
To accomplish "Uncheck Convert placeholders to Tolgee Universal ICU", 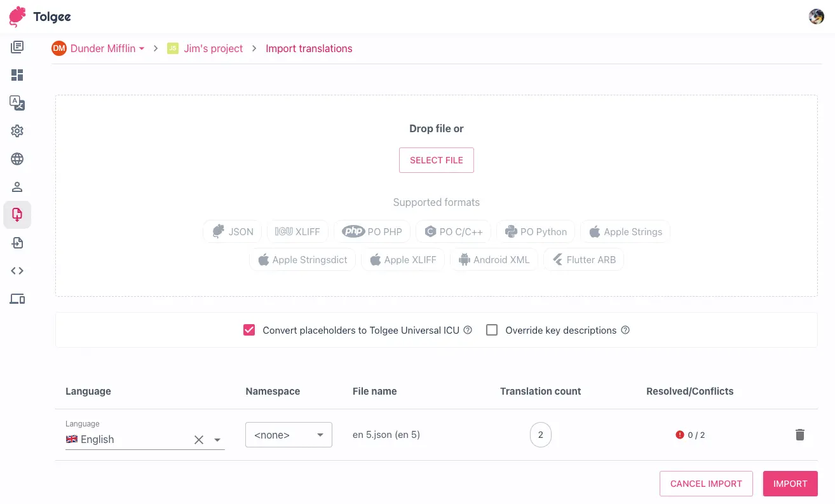I will 249,330.
